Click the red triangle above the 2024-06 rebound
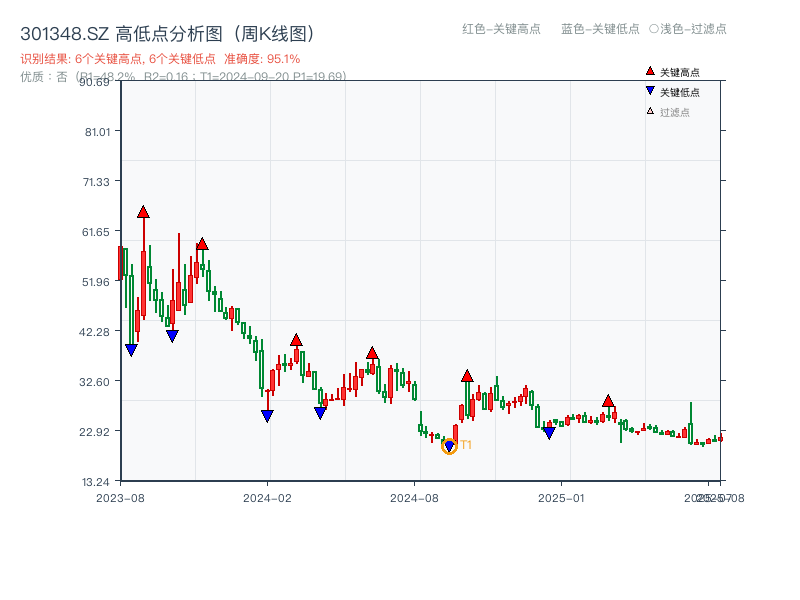Screen dimensions: 800x600 [x=373, y=352]
